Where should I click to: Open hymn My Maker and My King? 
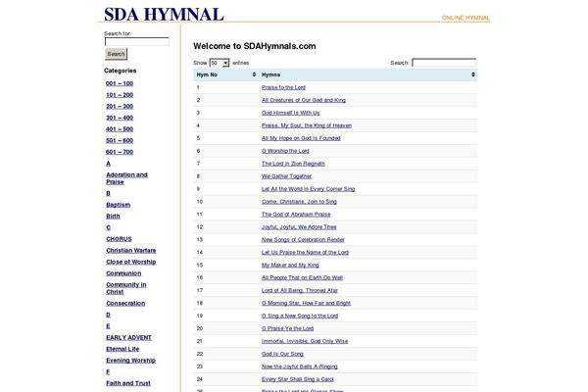290,266
